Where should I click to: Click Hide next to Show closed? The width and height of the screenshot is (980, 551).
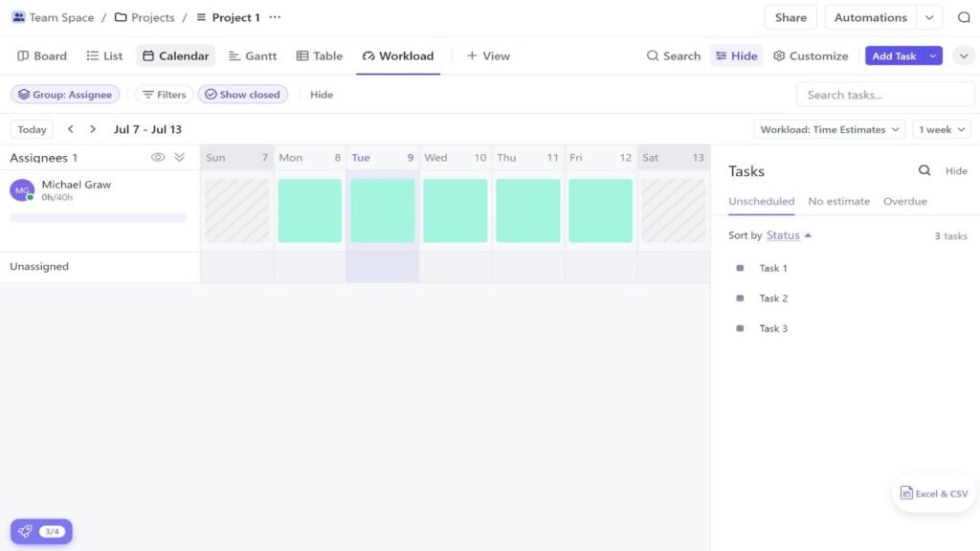(322, 95)
